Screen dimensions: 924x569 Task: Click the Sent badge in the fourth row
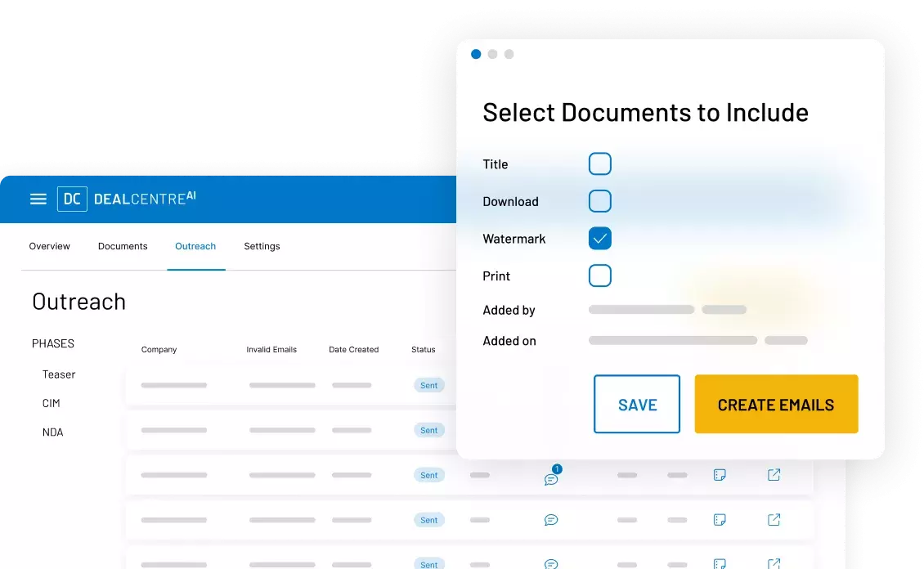pos(429,519)
